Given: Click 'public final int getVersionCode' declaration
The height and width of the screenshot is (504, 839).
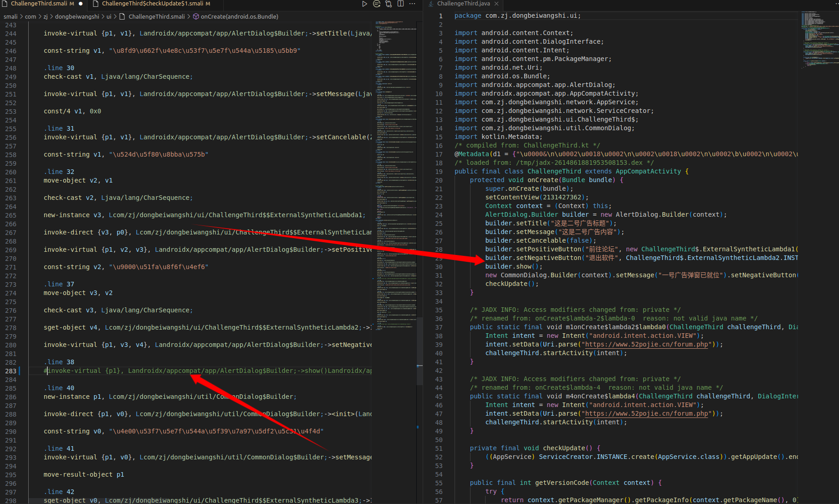Looking at the screenshot, I should click(566, 483).
